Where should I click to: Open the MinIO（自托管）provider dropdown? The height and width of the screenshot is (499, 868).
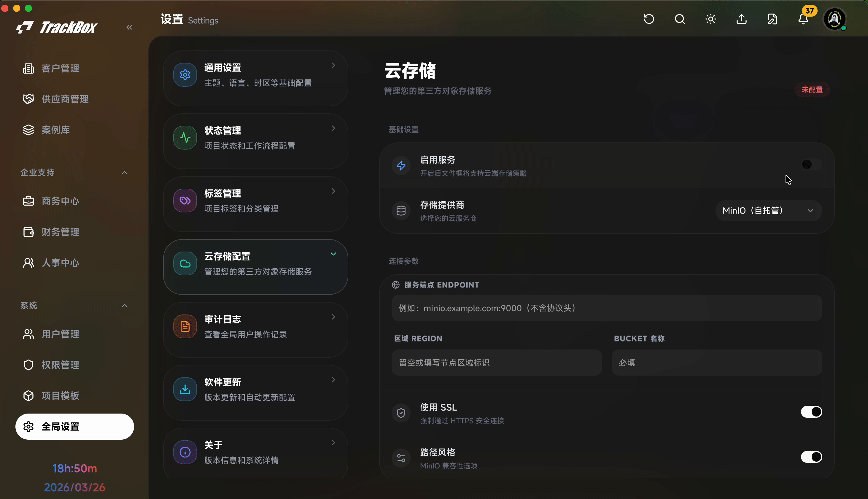tap(768, 210)
